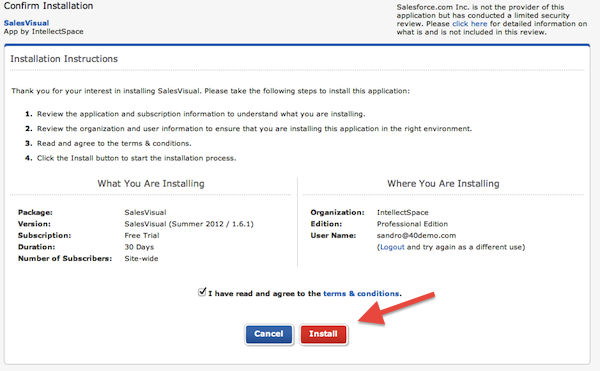
Task: Click the 'Site-wide' subscribers value
Action: (x=141, y=259)
